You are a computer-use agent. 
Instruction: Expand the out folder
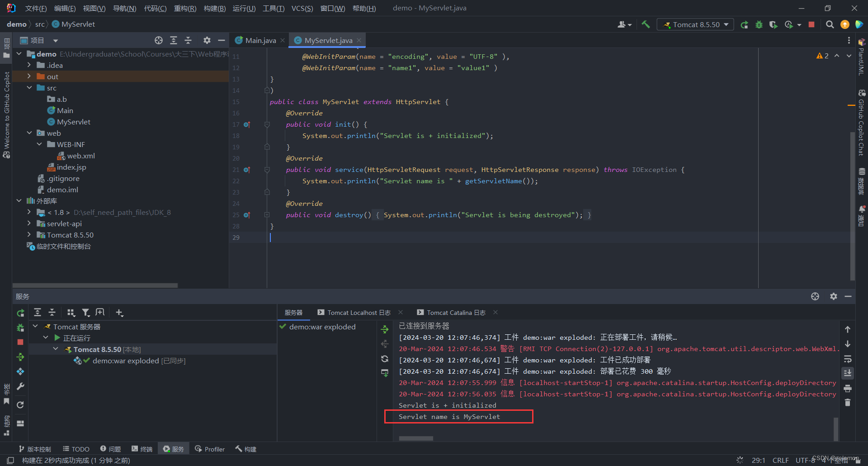click(29, 76)
